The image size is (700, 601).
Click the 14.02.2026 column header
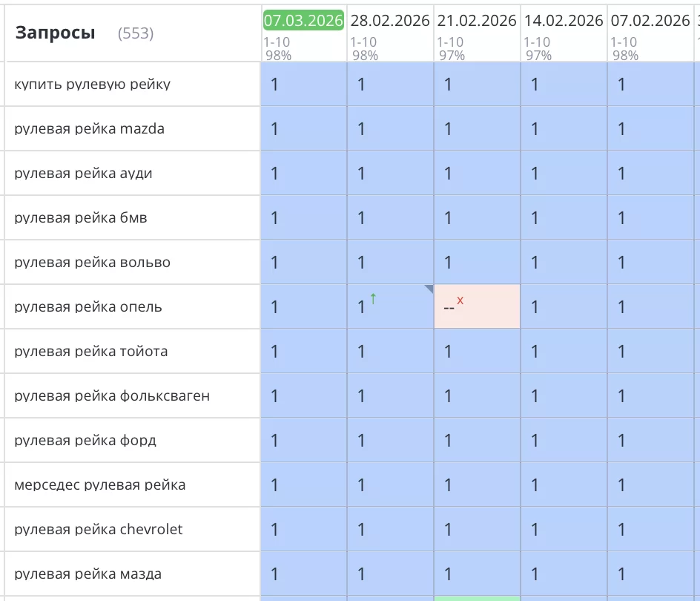564,21
